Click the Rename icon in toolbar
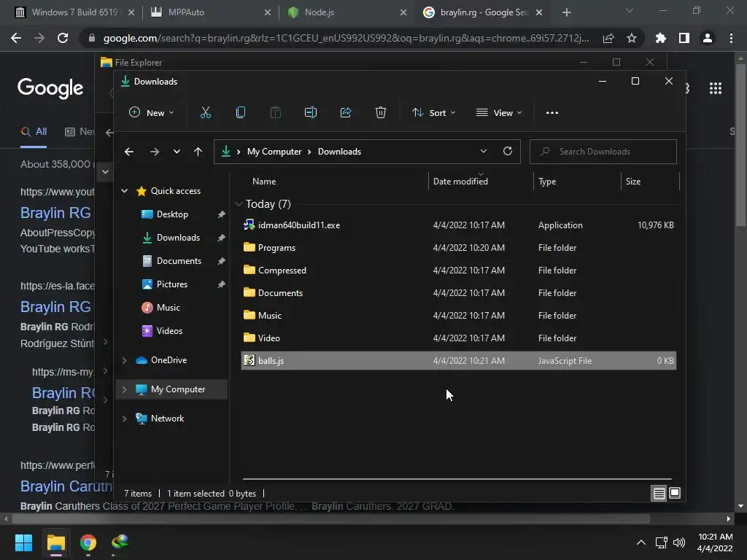 [x=311, y=113]
